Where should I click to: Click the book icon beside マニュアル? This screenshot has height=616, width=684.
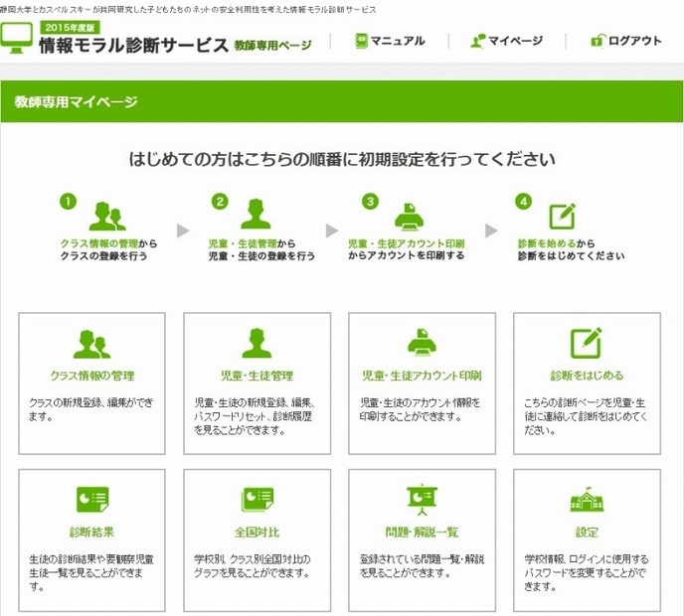coord(361,41)
